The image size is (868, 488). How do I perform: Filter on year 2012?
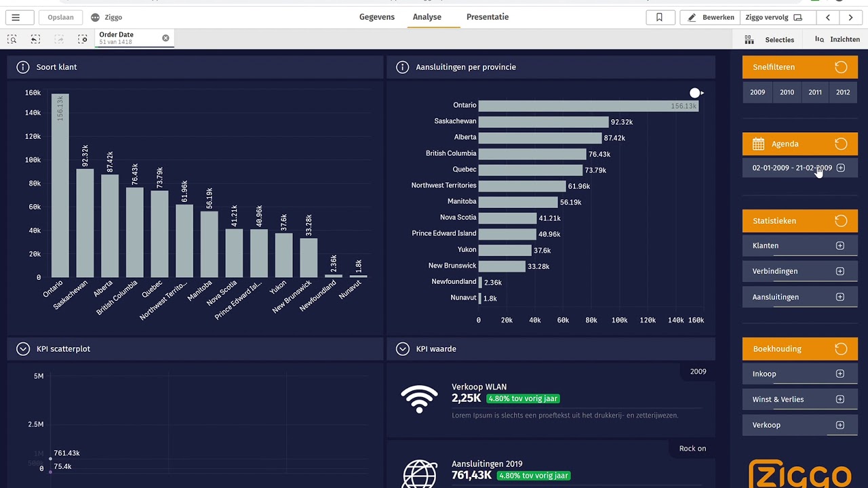point(843,92)
